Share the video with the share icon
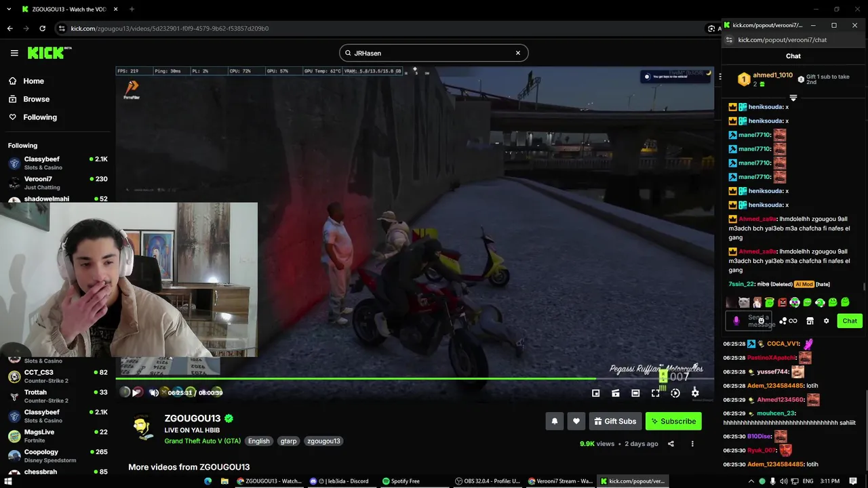Screen dimensions: 868x488 click(671, 444)
